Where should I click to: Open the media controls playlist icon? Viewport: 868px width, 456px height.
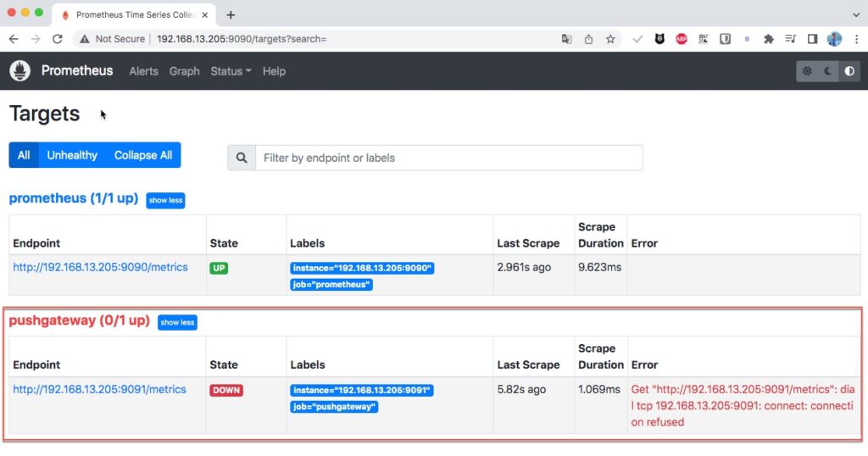[791, 39]
